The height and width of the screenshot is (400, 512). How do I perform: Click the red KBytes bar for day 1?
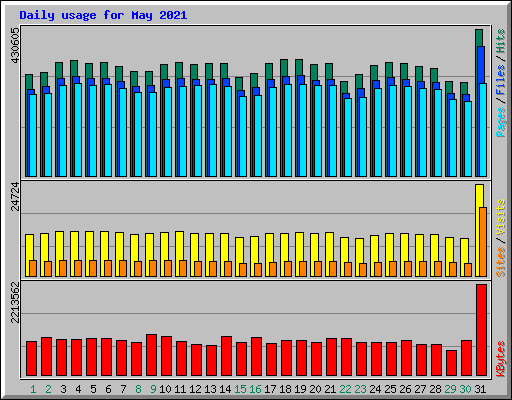coord(31,359)
